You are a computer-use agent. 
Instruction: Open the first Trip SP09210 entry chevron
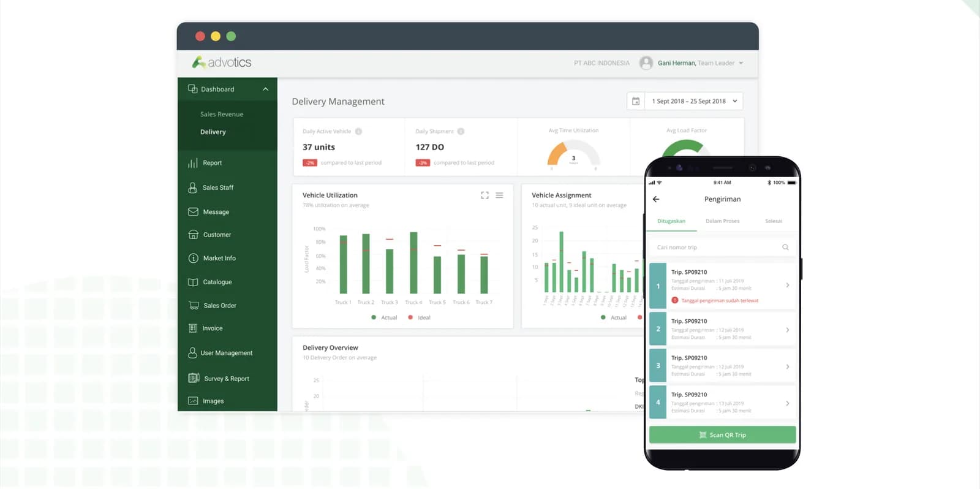coord(788,285)
